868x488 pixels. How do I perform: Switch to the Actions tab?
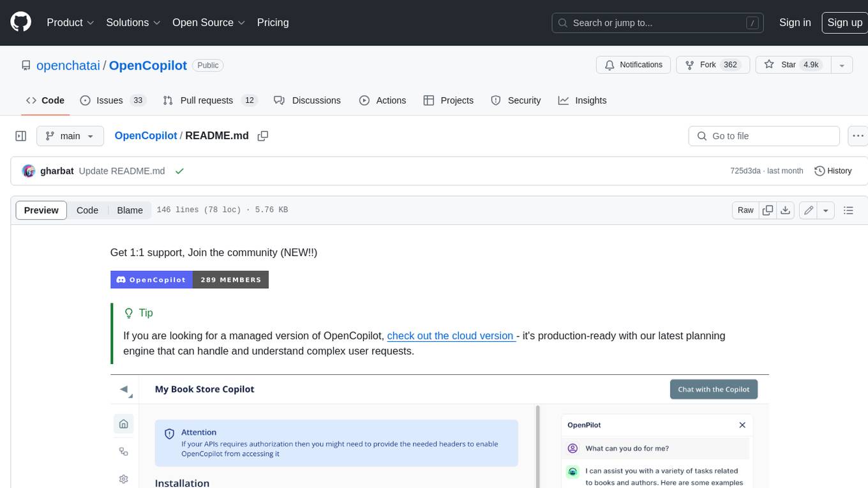tap(382, 100)
